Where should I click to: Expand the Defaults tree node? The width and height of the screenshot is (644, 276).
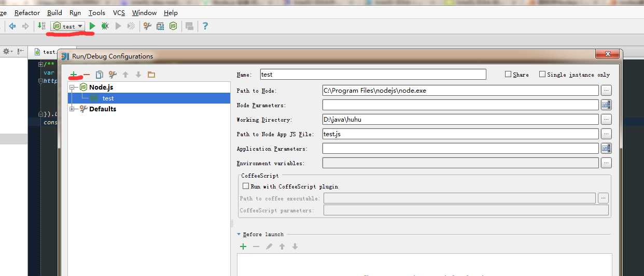click(x=72, y=109)
